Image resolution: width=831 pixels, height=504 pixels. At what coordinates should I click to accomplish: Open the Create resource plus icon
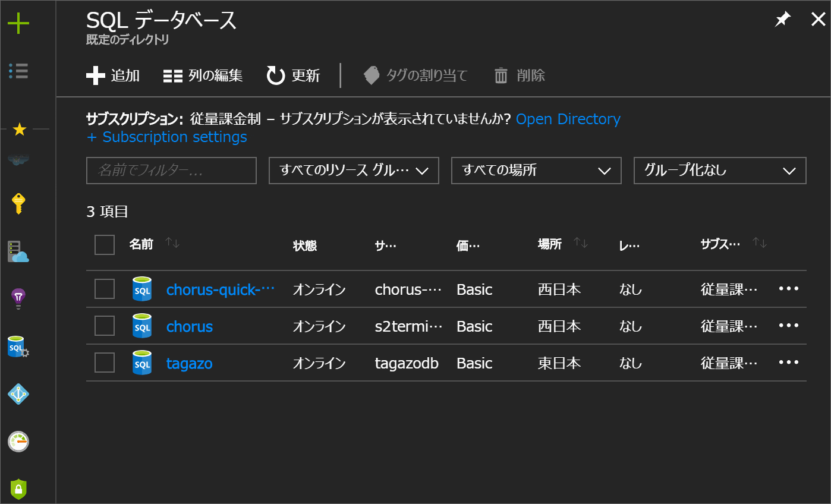(x=19, y=24)
